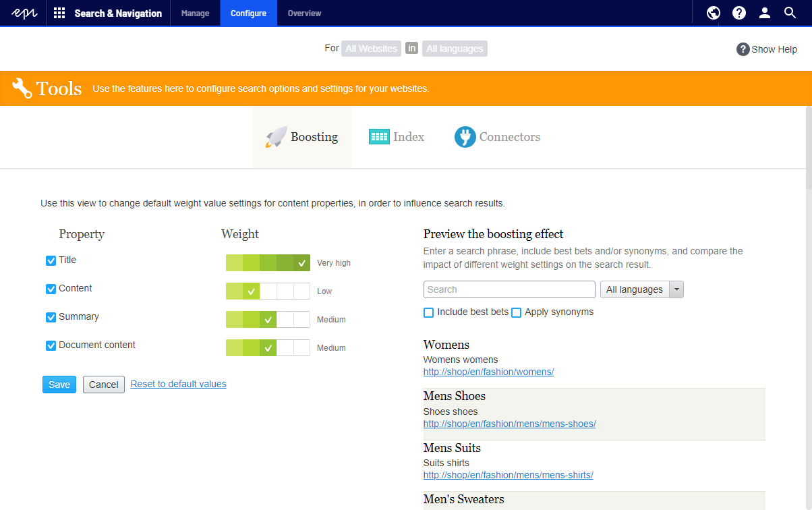Switch to the Overview tab
This screenshot has width=812, height=510.
coord(304,13)
